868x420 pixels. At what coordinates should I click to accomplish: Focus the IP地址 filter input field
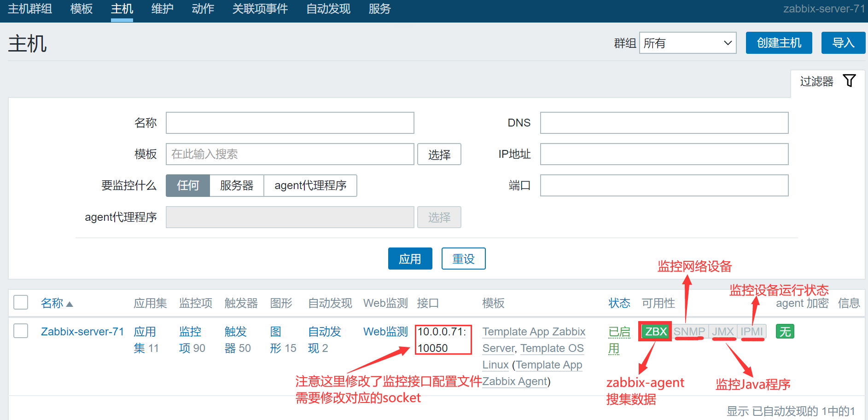tap(664, 154)
